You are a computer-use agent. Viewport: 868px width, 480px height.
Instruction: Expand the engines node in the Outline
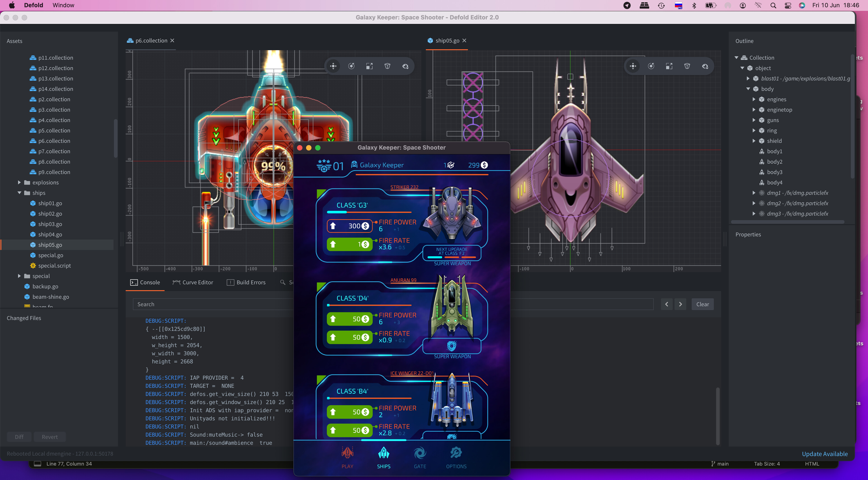coord(754,99)
